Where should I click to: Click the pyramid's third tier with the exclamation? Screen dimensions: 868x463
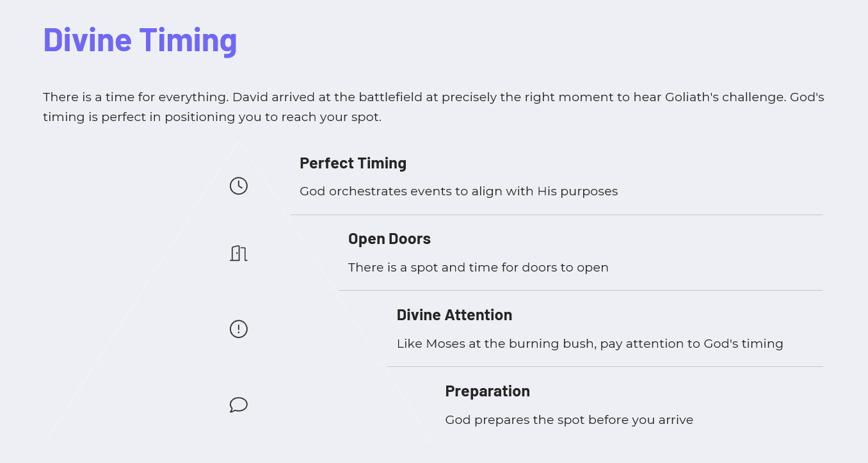[x=239, y=327]
